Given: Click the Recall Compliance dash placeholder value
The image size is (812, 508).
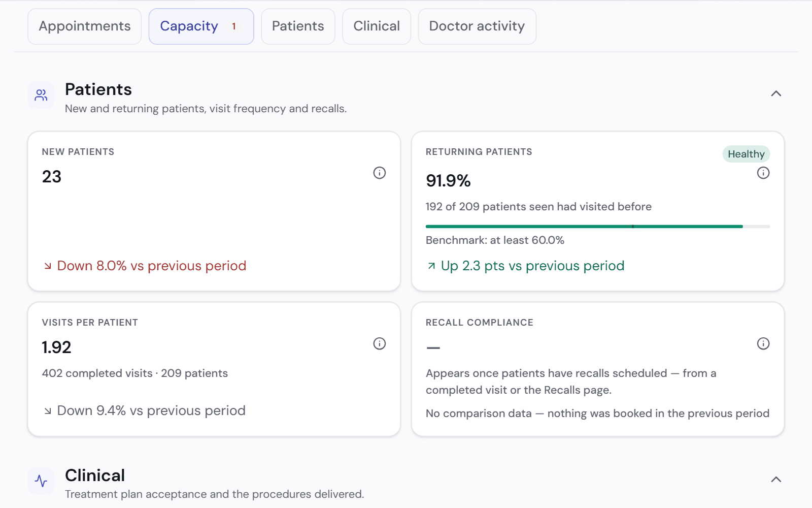Looking at the screenshot, I should tap(433, 348).
